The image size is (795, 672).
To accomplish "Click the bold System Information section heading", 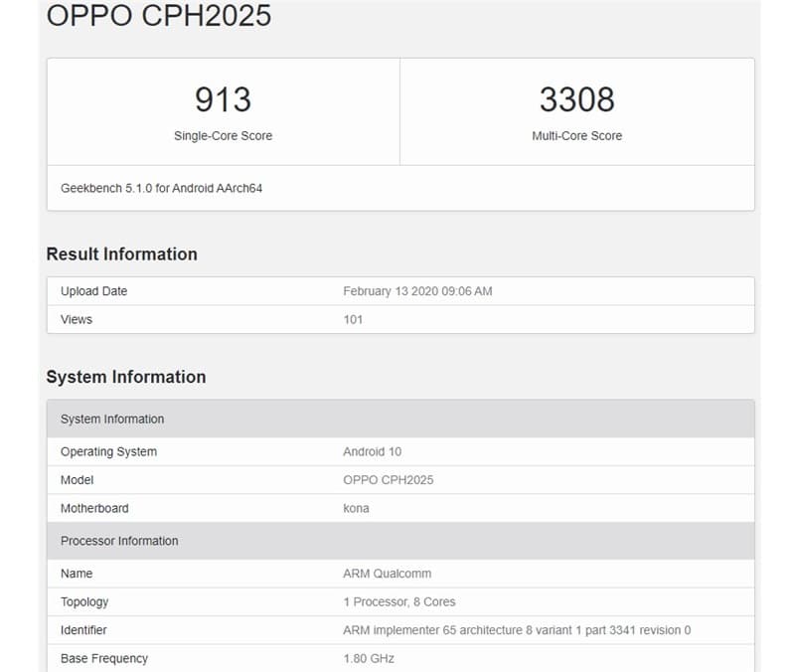I will [126, 377].
